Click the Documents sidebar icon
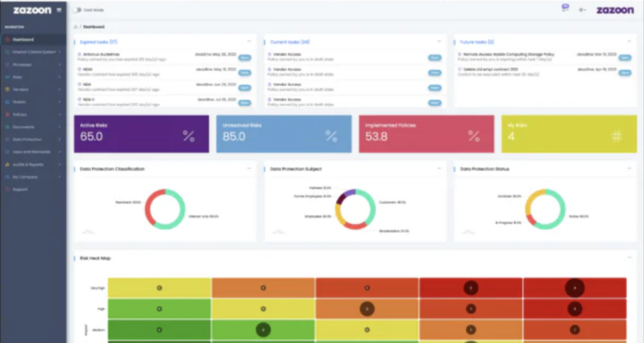 pyautogui.click(x=8, y=127)
